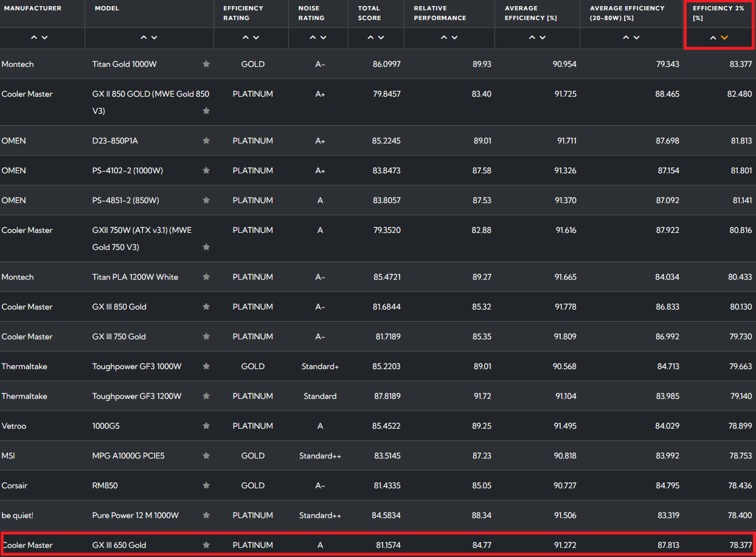Sort Average Efficiency (20-80W) descending arrow

[x=637, y=38]
